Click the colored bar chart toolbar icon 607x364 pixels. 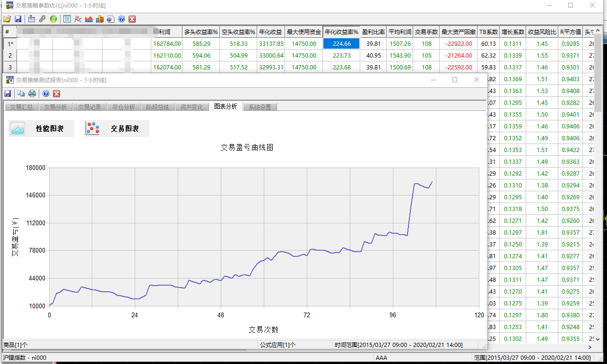[x=99, y=19]
